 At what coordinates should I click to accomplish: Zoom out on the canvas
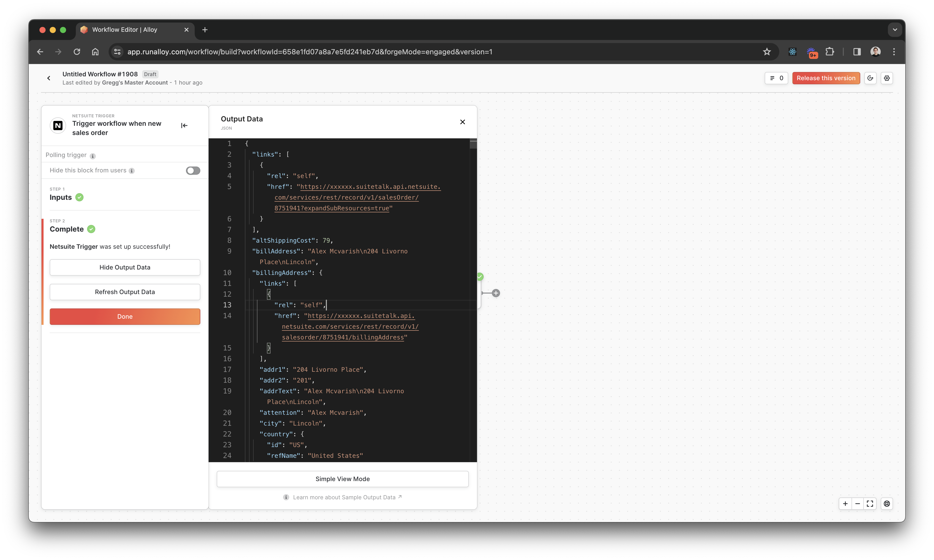click(x=857, y=504)
